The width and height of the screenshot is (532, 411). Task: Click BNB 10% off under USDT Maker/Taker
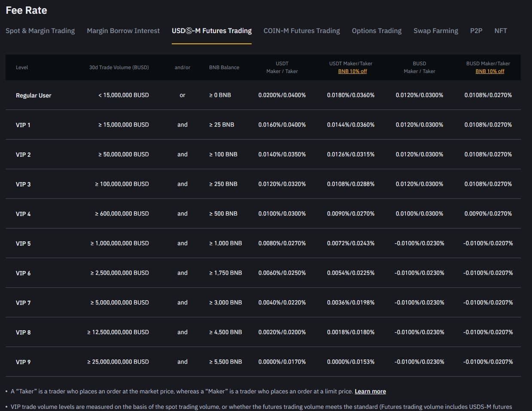(353, 71)
